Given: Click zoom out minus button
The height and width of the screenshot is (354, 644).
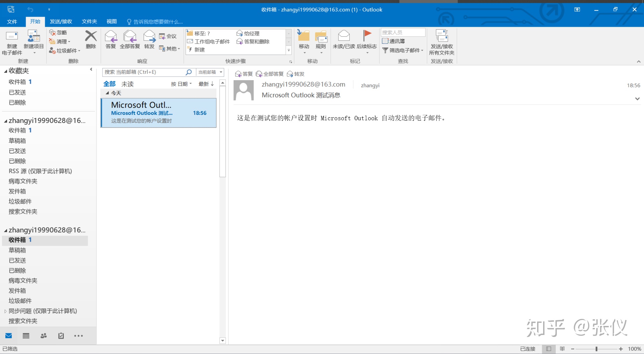Looking at the screenshot, I should click(573, 349).
